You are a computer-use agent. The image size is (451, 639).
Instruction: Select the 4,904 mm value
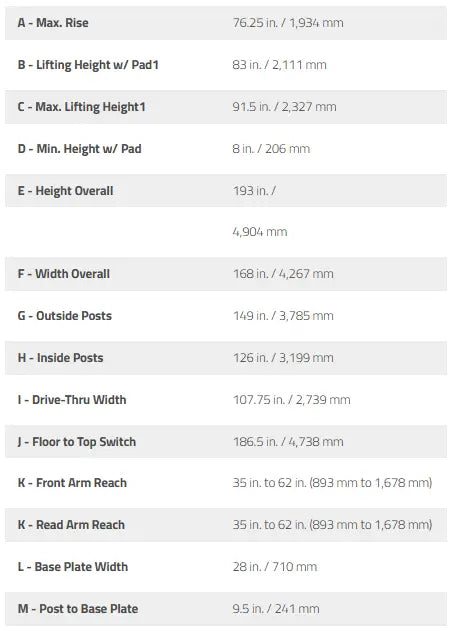tap(260, 232)
